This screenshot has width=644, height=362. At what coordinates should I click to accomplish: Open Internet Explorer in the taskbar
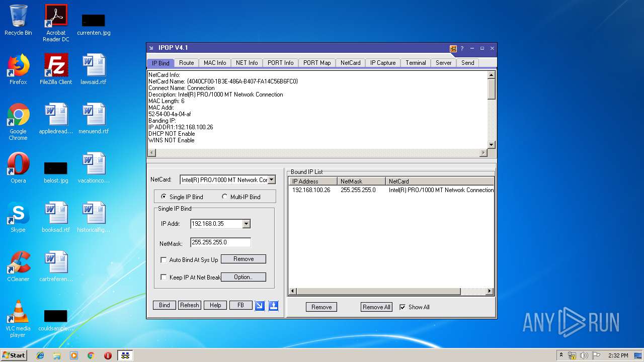point(40,355)
